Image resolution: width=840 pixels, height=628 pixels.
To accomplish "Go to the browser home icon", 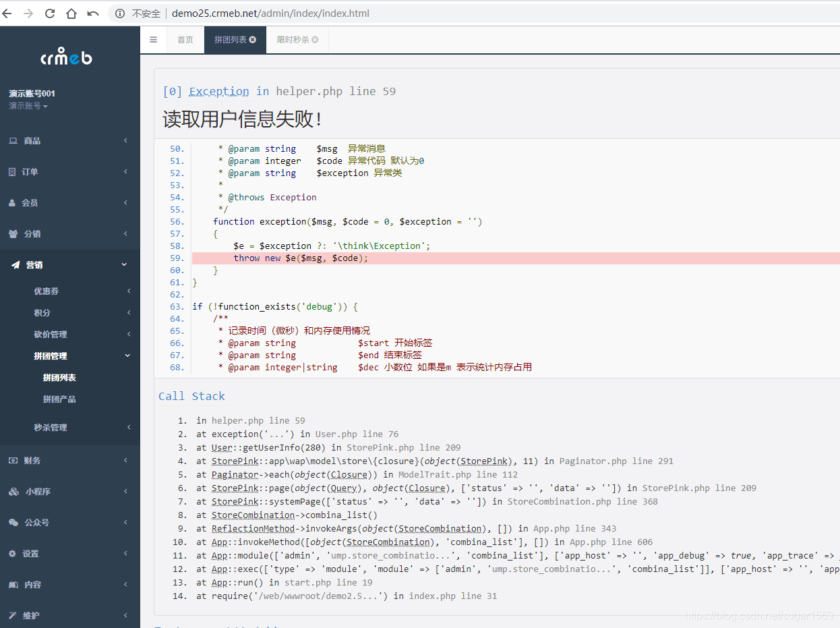I will (x=71, y=13).
